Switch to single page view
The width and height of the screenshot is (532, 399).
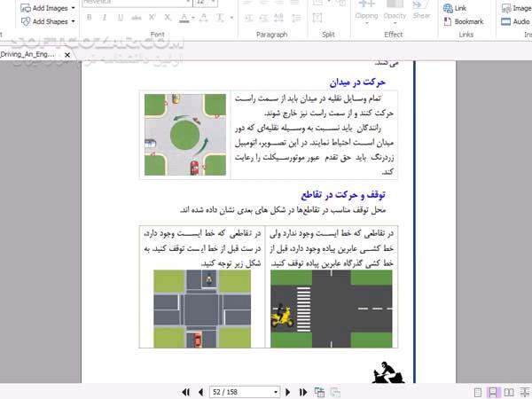(x=477, y=393)
